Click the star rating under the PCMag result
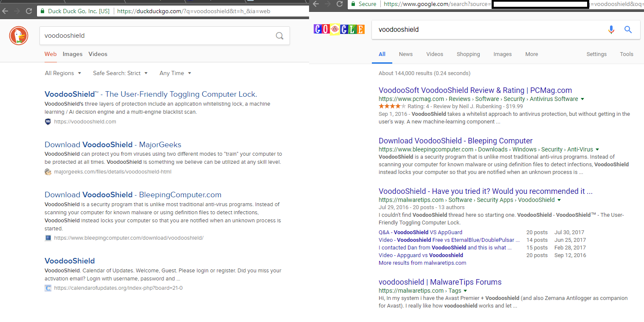Screen dimensions: 644x322 pyautogui.click(x=392, y=106)
